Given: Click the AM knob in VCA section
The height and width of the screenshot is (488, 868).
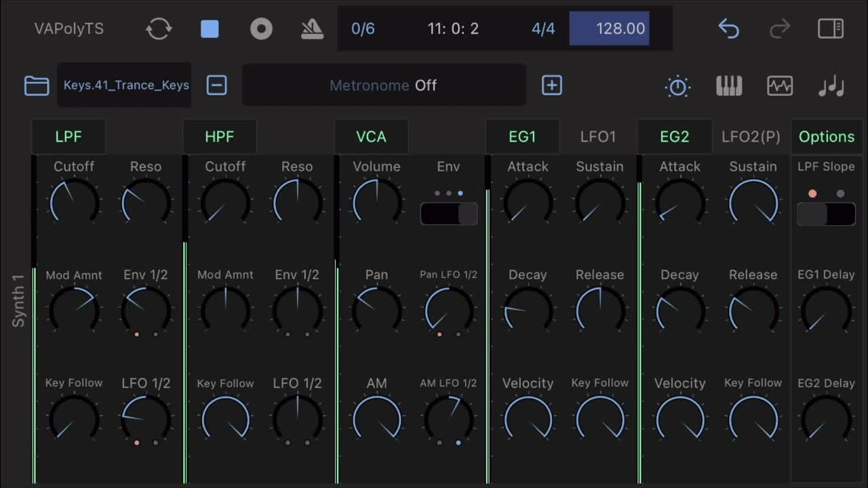Looking at the screenshot, I should (x=377, y=419).
